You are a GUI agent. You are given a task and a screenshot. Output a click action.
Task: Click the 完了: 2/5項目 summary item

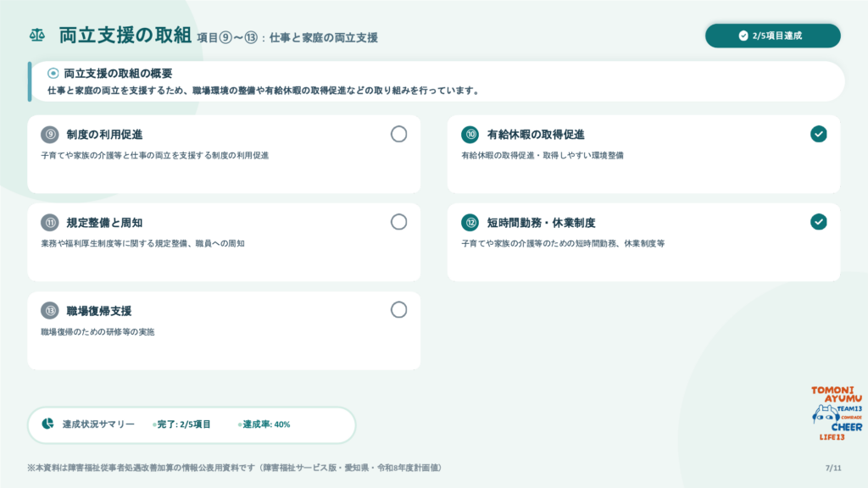182,424
